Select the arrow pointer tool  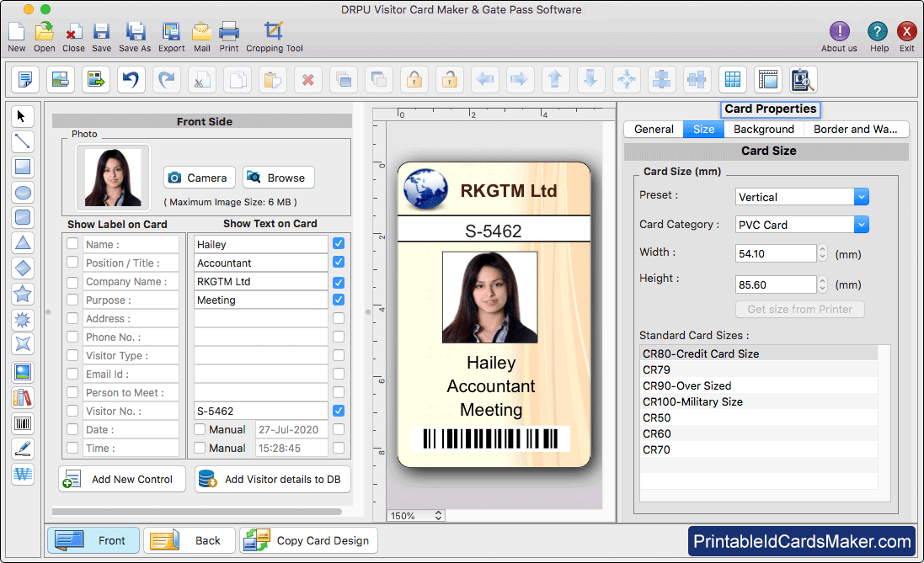pyautogui.click(x=23, y=116)
